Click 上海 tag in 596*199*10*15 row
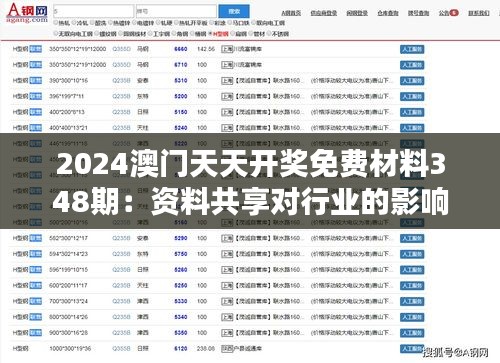 (227, 270)
